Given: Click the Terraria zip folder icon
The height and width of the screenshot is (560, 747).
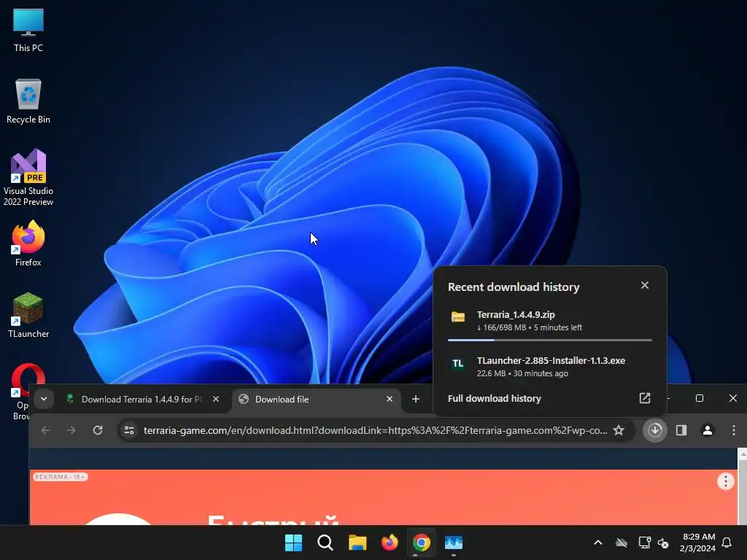Looking at the screenshot, I should [458, 317].
